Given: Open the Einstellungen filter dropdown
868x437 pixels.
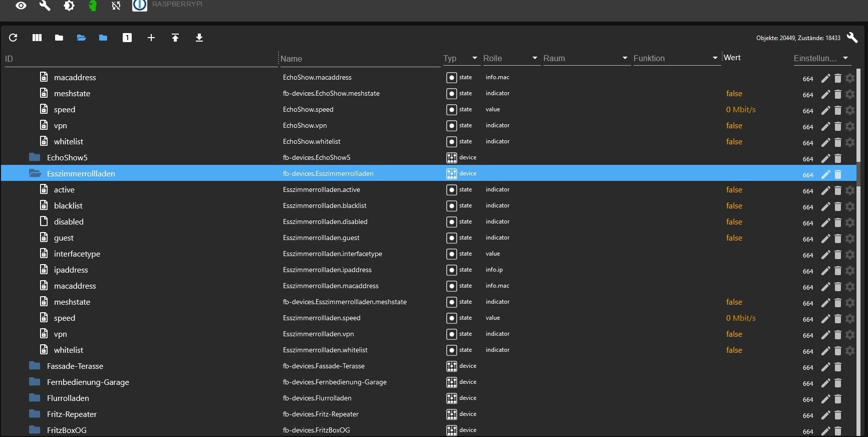Looking at the screenshot, I should pyautogui.click(x=845, y=58).
